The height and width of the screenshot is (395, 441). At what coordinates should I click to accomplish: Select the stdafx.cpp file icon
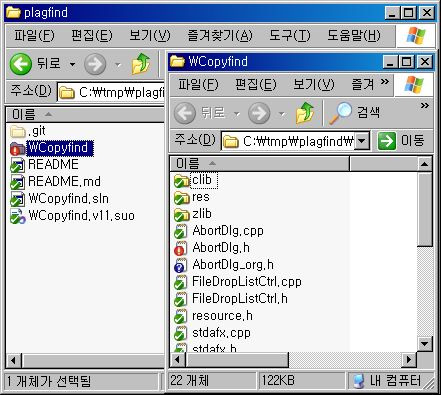[x=181, y=333]
